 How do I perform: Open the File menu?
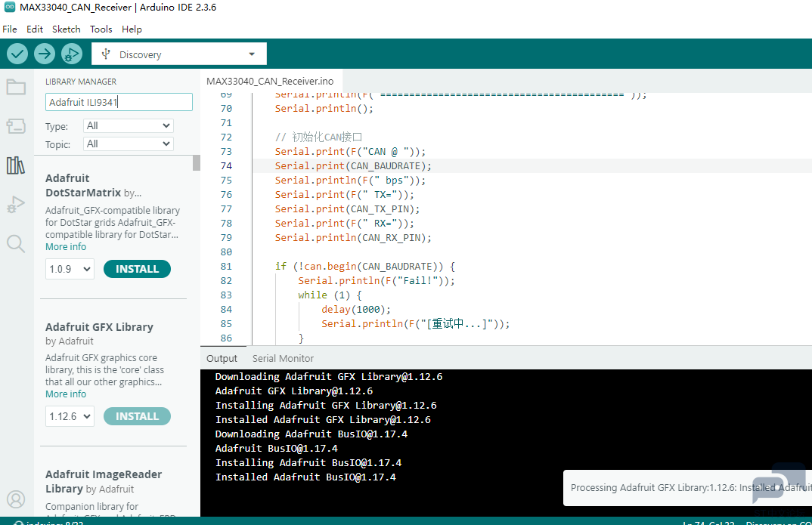(x=10, y=29)
